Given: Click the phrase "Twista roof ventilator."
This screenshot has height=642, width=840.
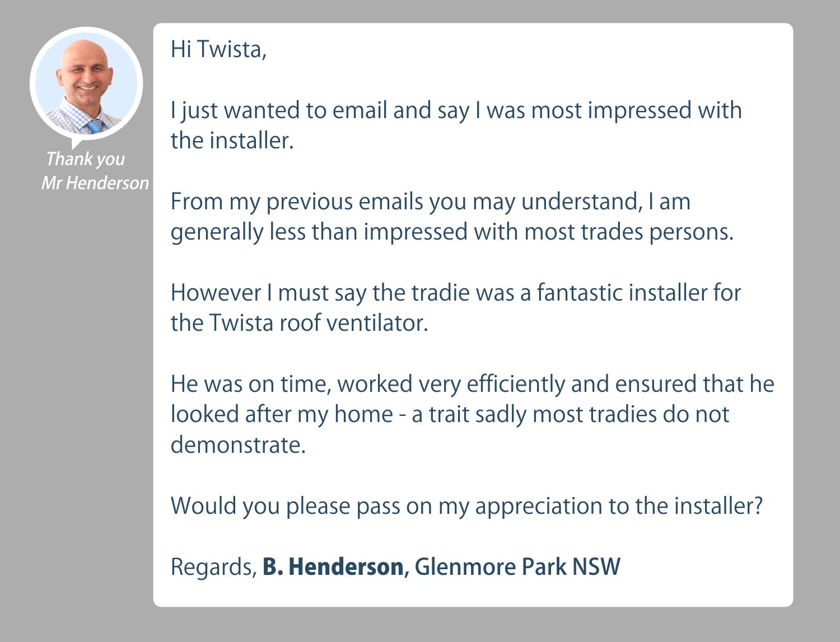Looking at the screenshot, I should (x=318, y=323).
